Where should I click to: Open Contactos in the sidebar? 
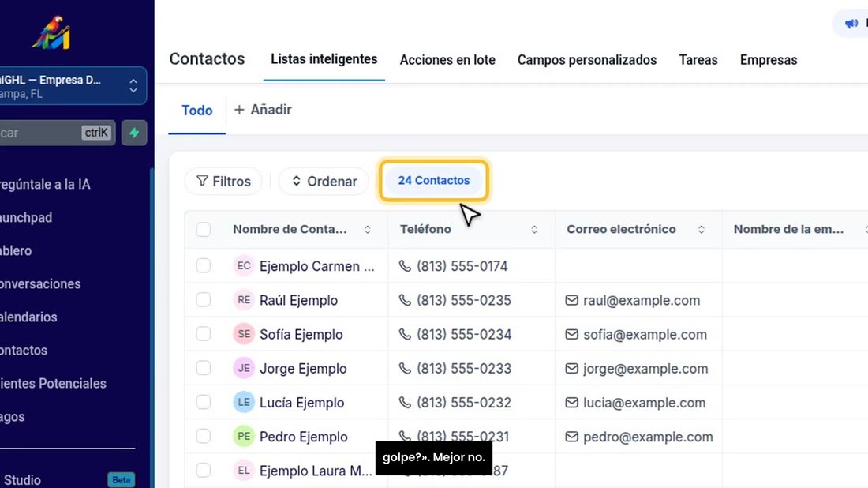[24, 351]
